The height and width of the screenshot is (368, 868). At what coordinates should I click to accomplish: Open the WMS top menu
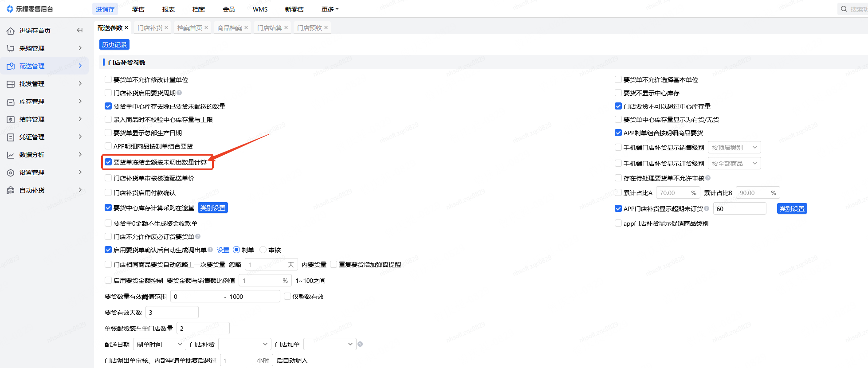point(260,9)
